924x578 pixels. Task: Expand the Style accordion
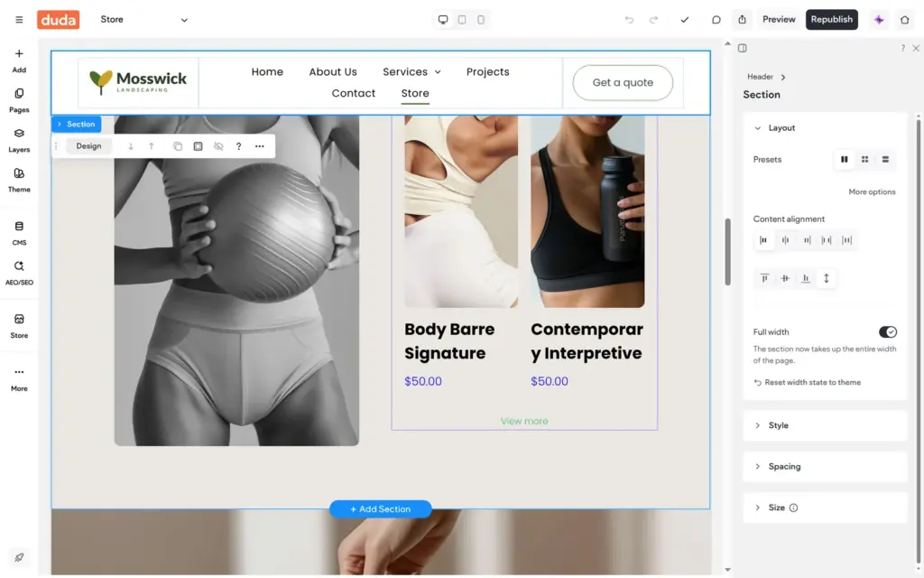click(825, 425)
